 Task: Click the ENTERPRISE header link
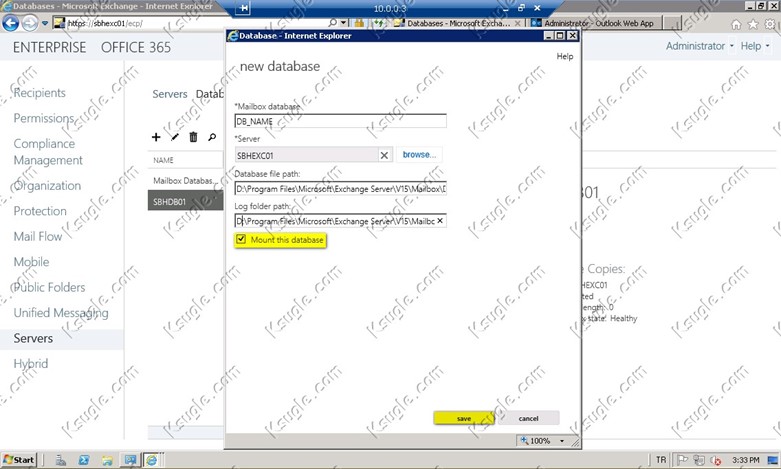(x=49, y=48)
